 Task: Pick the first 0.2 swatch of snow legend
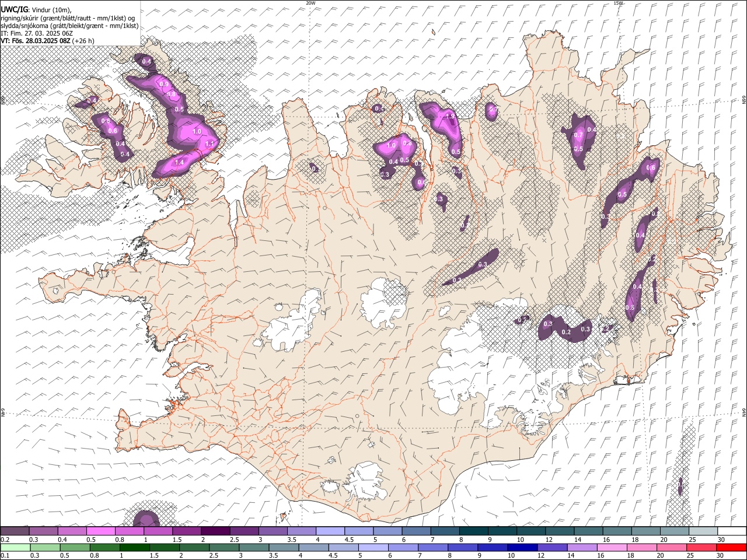(15, 531)
